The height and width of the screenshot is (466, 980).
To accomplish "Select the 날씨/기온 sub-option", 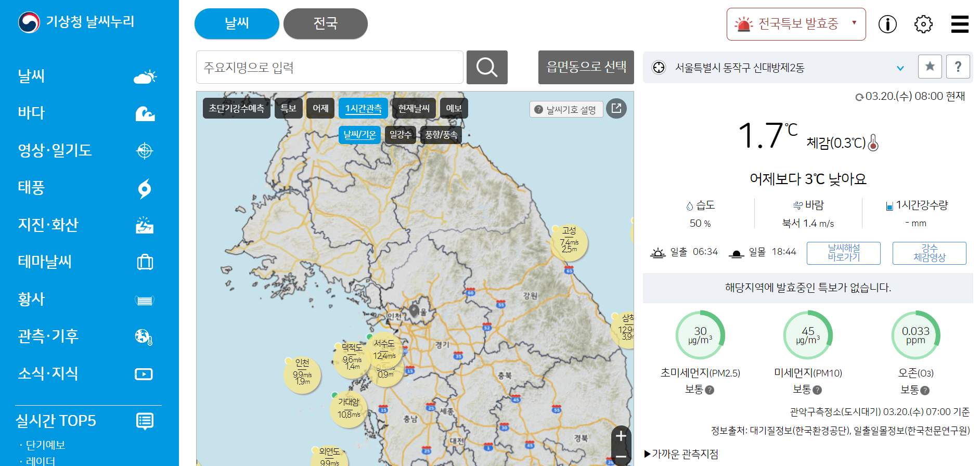I will pos(359,135).
